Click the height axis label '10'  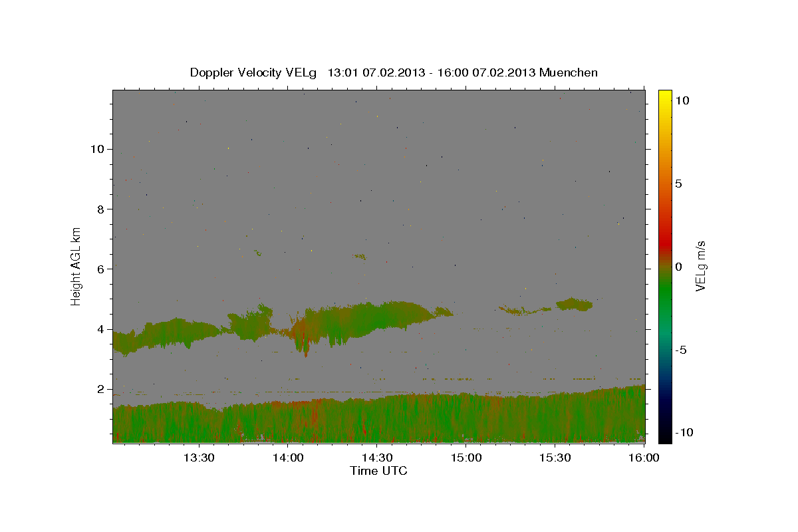(x=96, y=149)
